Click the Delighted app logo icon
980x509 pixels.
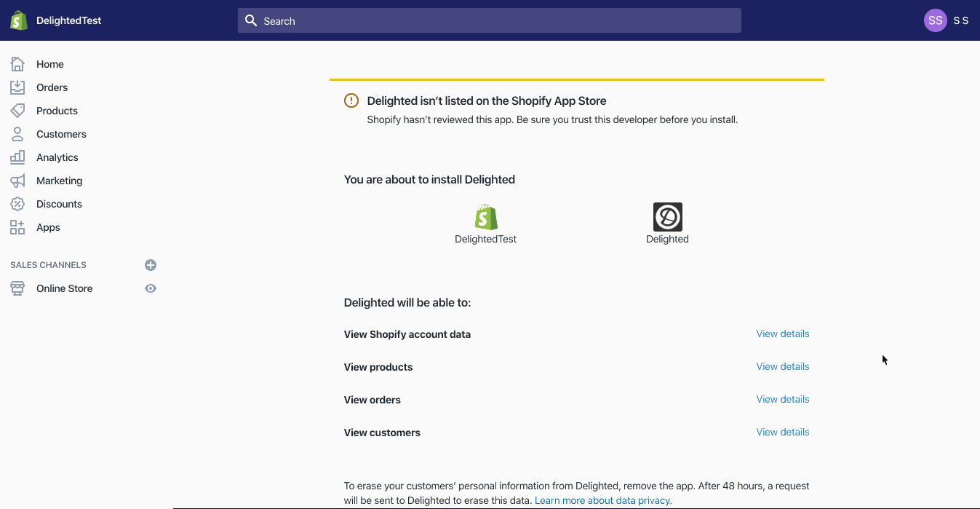(668, 217)
